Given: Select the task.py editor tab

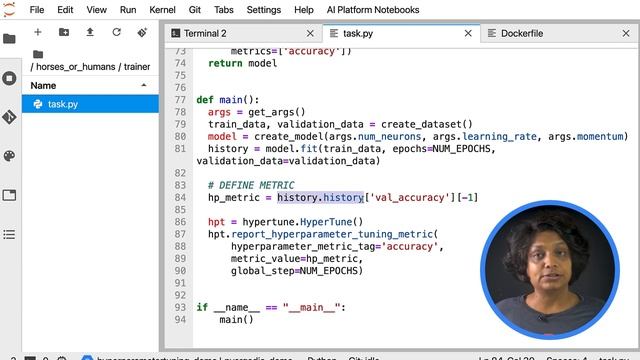Looking at the screenshot, I should [x=401, y=33].
